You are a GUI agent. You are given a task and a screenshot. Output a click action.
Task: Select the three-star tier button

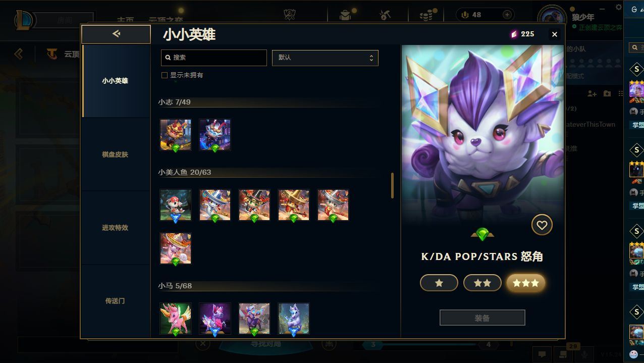point(526,283)
